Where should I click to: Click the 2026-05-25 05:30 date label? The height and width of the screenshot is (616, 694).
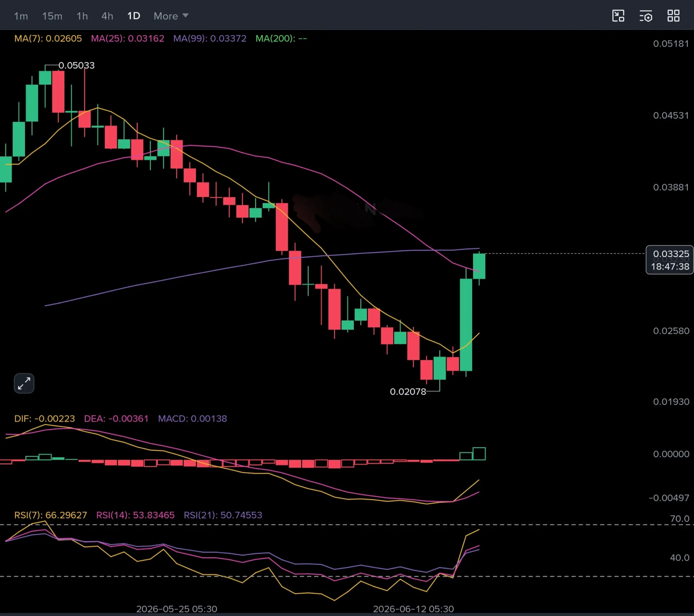pyautogui.click(x=176, y=609)
